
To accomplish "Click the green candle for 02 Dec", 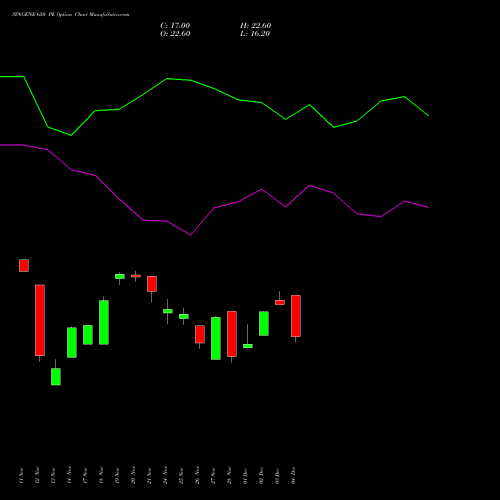I will click(x=264, y=323).
